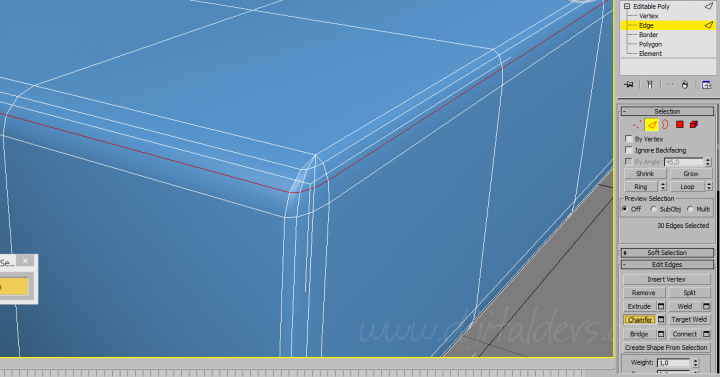Close the small floating dialog

coord(25,261)
